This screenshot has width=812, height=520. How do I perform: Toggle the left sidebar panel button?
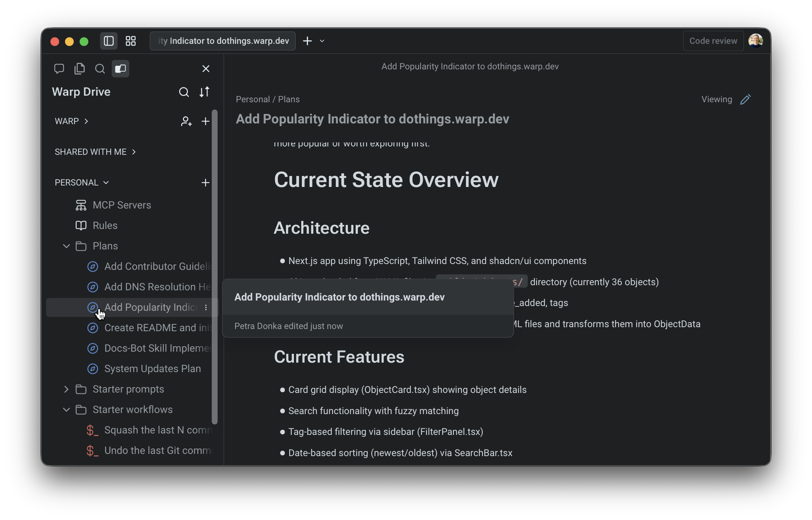coord(108,41)
